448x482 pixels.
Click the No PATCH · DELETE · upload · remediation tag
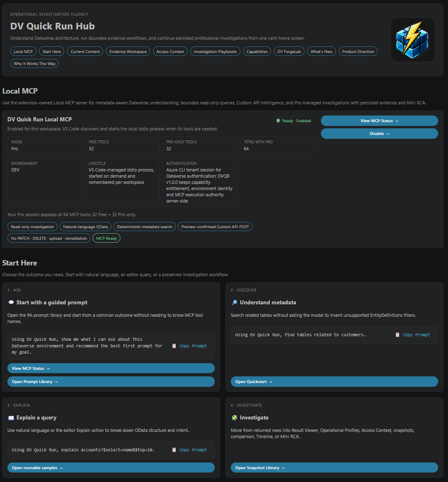pyautogui.click(x=49, y=238)
